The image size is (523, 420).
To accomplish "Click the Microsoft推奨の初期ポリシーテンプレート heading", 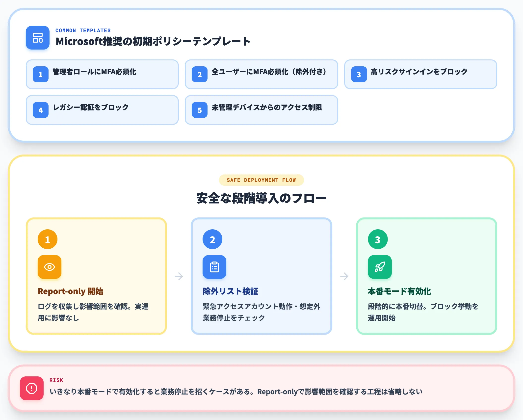I will (153, 41).
